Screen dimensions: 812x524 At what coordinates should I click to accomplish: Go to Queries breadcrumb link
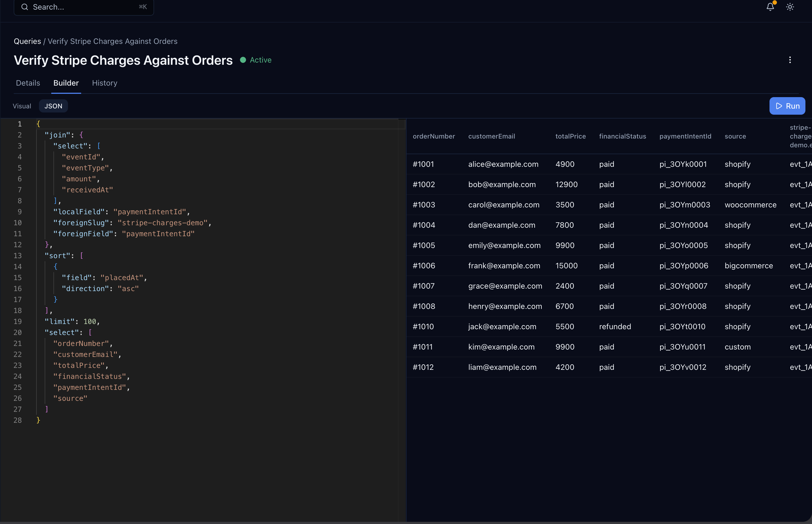point(27,41)
